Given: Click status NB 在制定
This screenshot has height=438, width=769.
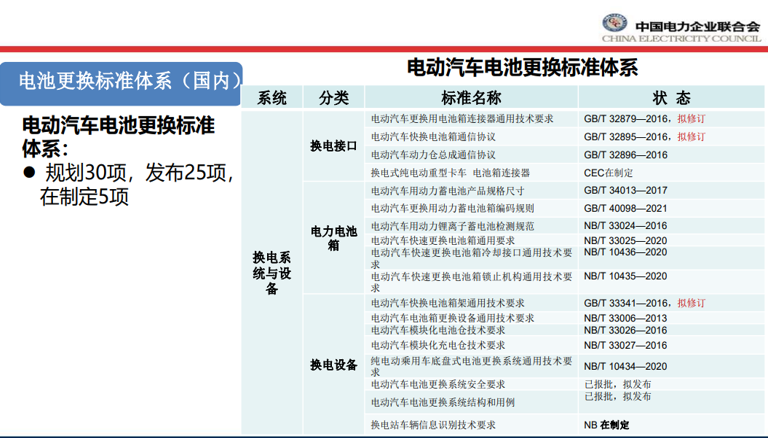Looking at the screenshot, I should click(606, 425).
